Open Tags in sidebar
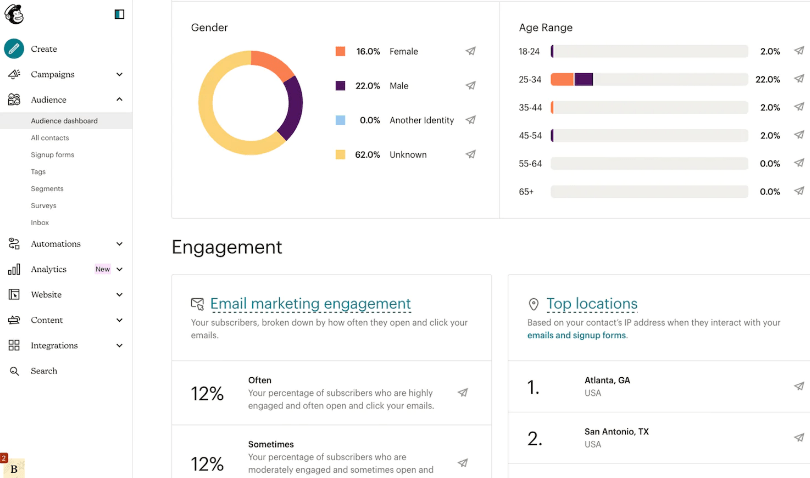The width and height of the screenshot is (810, 478). pyautogui.click(x=38, y=172)
